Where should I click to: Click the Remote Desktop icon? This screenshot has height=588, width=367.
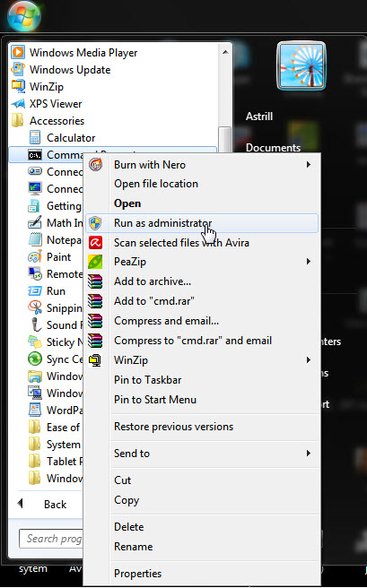point(35,273)
